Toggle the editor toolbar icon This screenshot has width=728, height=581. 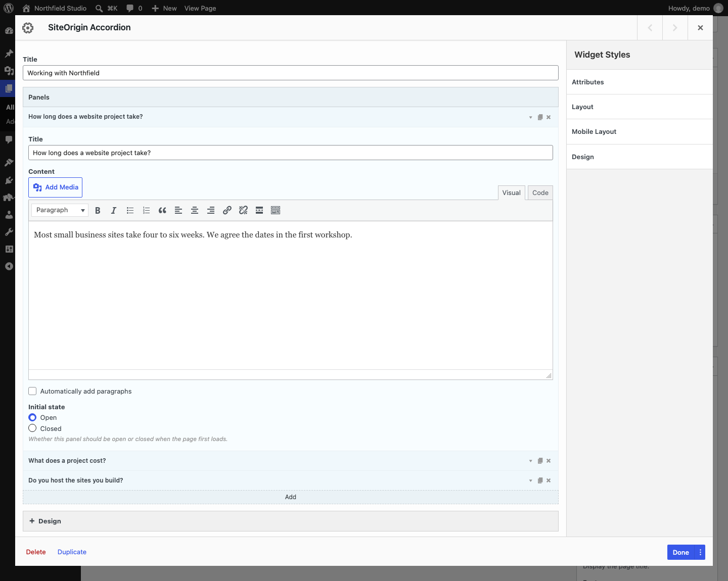276,210
